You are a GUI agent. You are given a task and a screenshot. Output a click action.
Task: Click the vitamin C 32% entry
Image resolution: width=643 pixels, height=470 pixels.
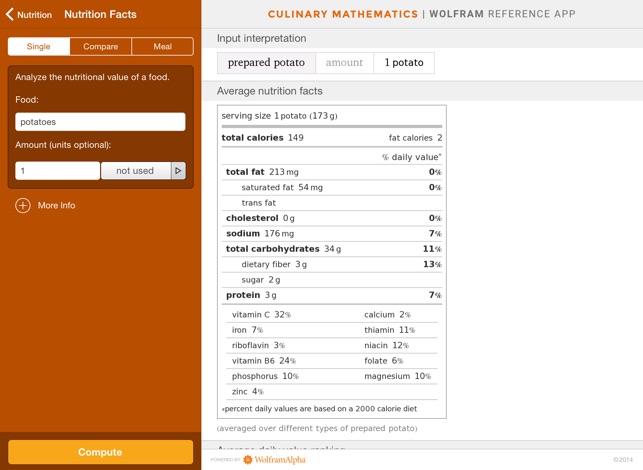pos(262,315)
